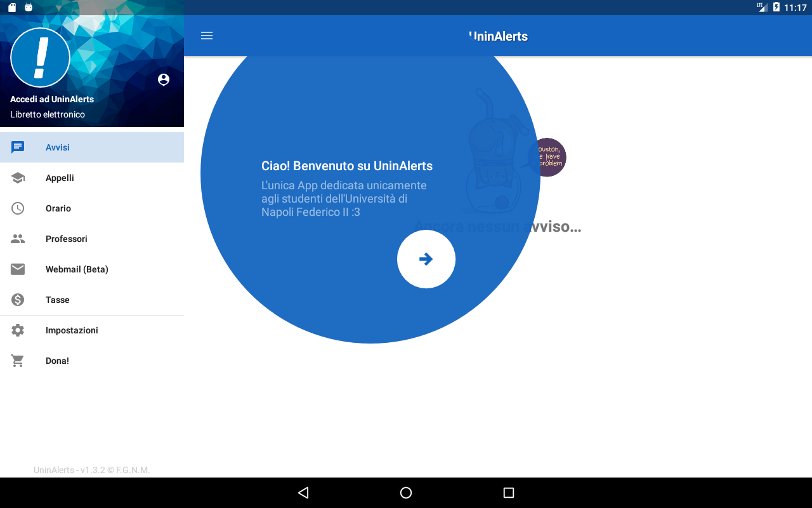The image size is (812, 508).
Task: Tap the LTE signal indicator
Action: tap(762, 7)
